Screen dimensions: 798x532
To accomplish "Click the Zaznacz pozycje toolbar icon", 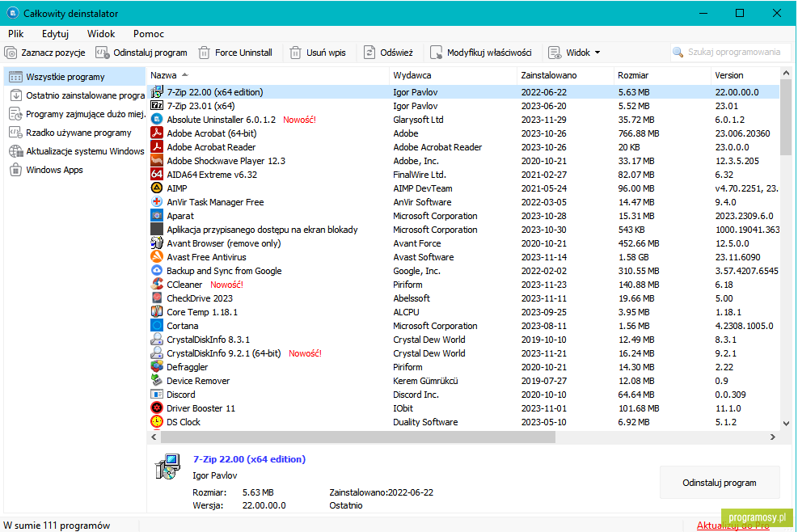I will (x=11, y=53).
